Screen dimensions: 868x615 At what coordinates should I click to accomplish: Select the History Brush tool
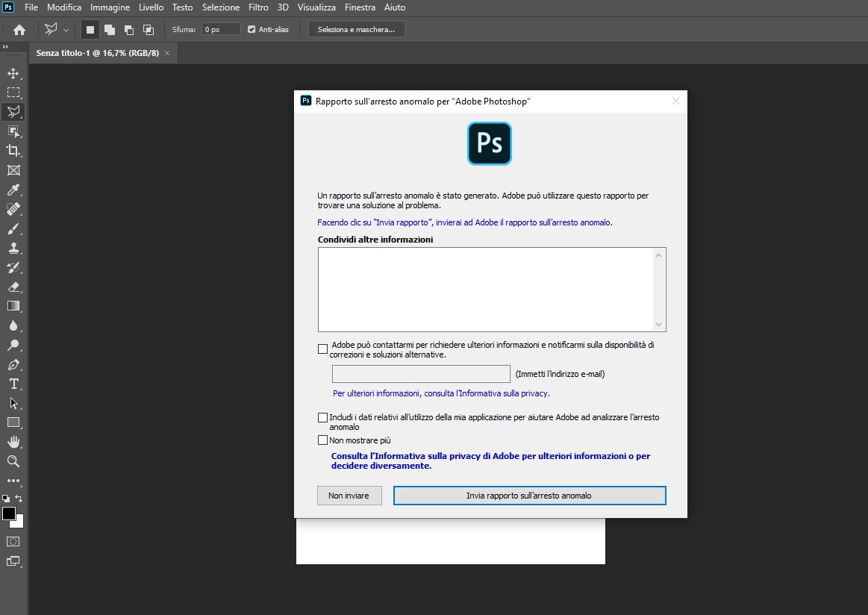click(x=13, y=267)
